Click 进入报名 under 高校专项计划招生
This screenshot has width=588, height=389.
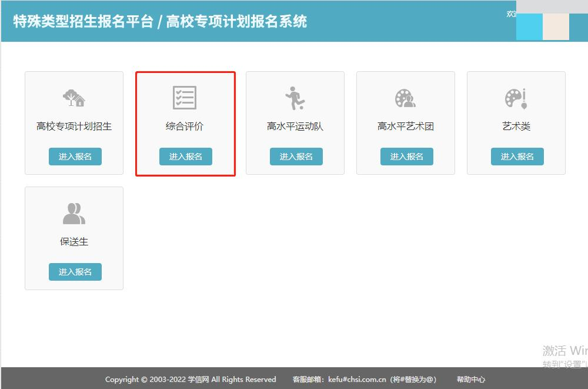[x=75, y=156]
